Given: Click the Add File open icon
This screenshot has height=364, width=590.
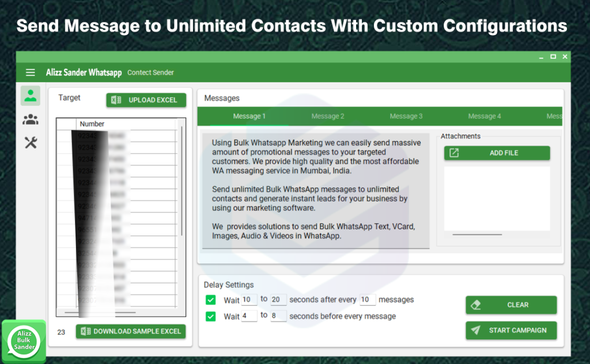Looking at the screenshot, I should (454, 153).
